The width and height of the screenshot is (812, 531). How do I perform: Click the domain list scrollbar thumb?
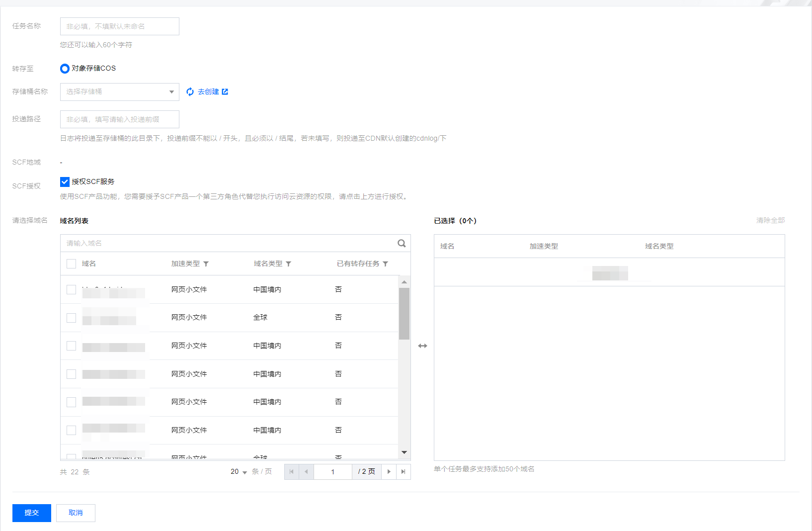tap(404, 314)
